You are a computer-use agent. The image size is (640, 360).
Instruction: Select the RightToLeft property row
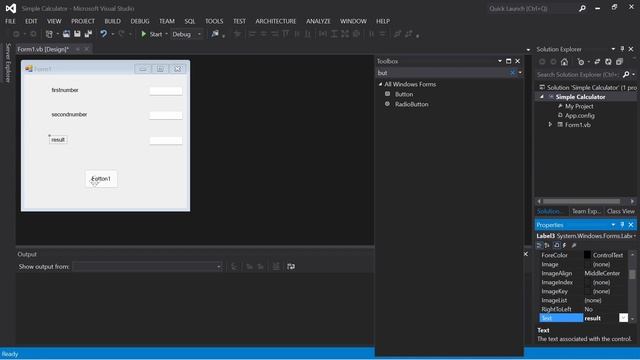tap(583, 309)
